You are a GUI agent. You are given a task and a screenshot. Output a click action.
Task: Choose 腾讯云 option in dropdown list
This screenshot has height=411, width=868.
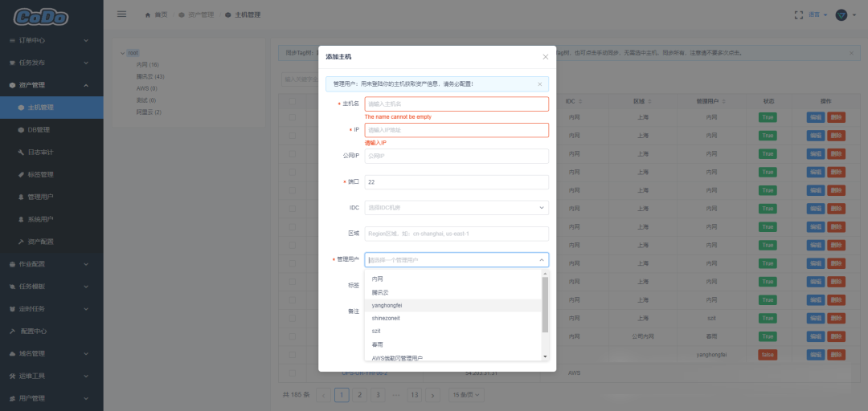[x=380, y=292]
